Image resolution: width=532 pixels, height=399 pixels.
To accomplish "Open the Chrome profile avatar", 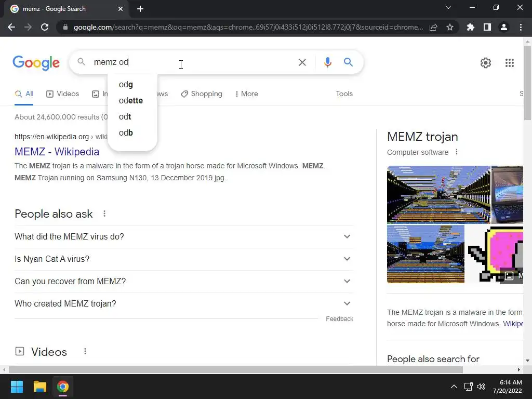I will click(504, 27).
